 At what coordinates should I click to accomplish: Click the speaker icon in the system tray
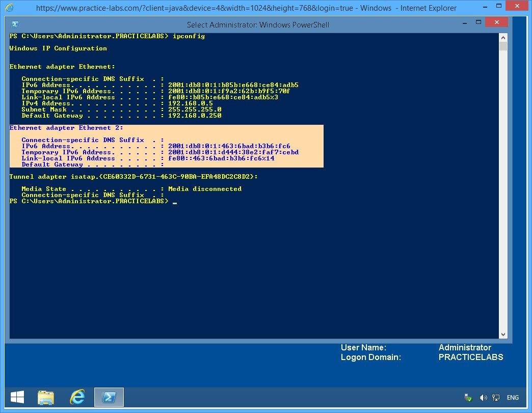[483, 397]
